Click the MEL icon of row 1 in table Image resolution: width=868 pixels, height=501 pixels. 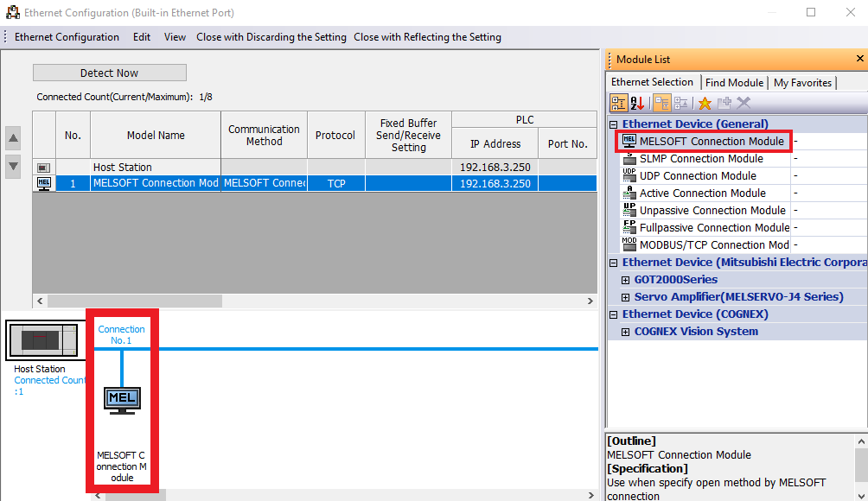click(44, 184)
